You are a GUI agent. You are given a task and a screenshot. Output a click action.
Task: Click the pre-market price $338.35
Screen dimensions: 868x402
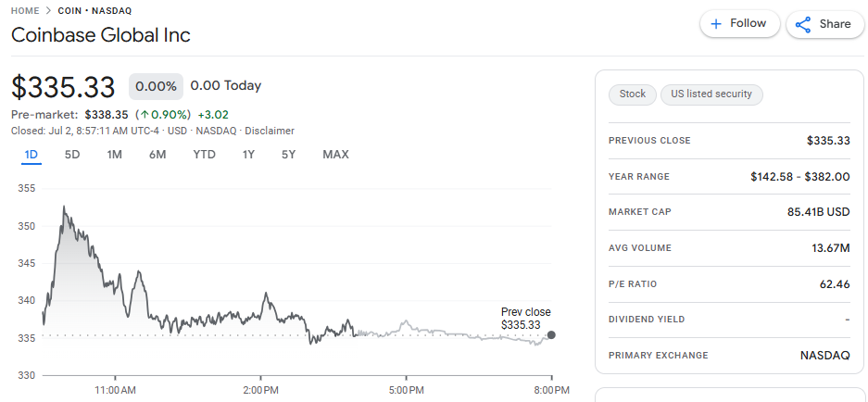coord(107,115)
